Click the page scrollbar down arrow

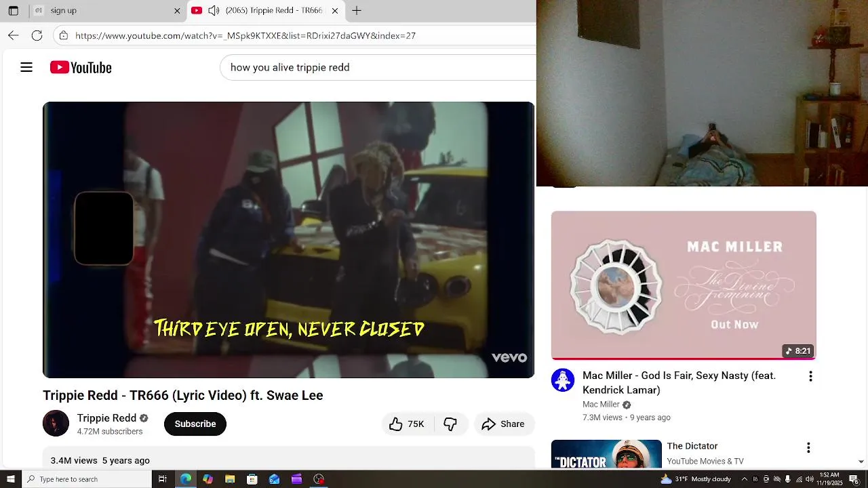tap(861, 462)
